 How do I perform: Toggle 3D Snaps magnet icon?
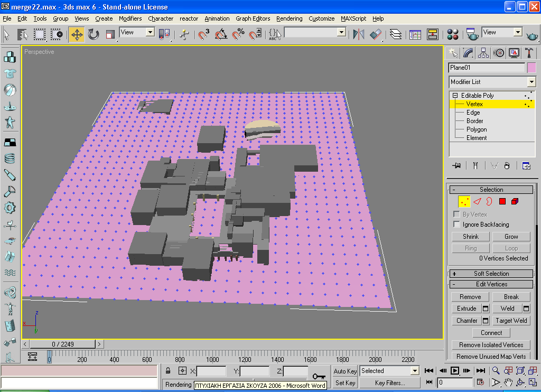click(203, 34)
